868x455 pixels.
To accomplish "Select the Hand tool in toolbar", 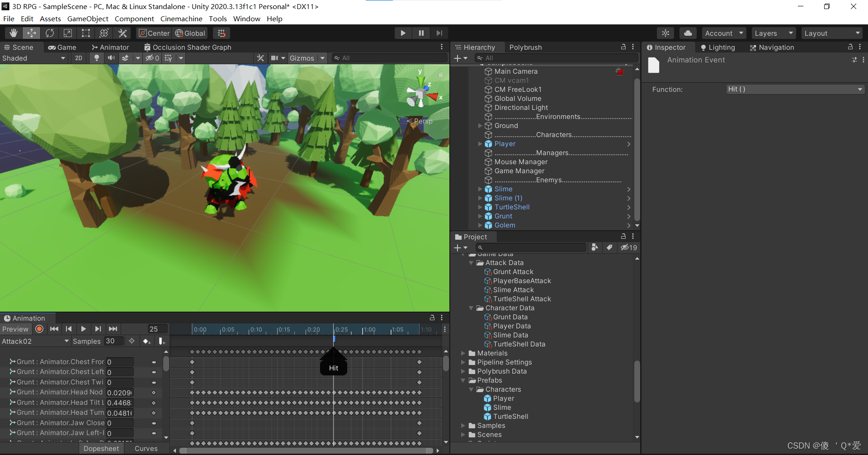I will 14,33.
